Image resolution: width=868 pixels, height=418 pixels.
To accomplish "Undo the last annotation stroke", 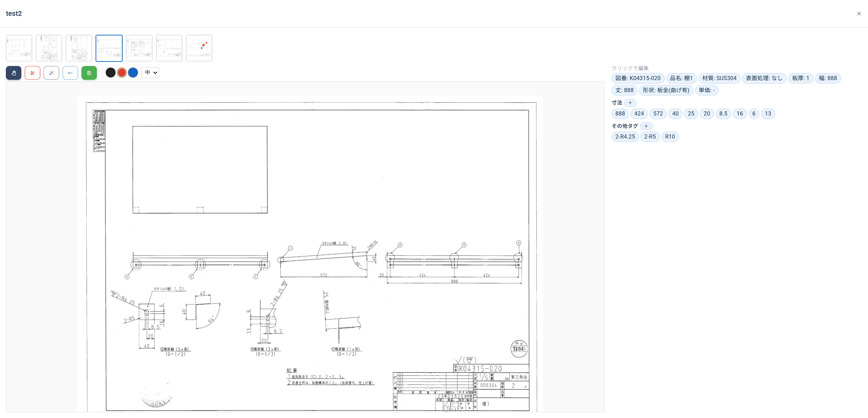I will click(x=70, y=73).
